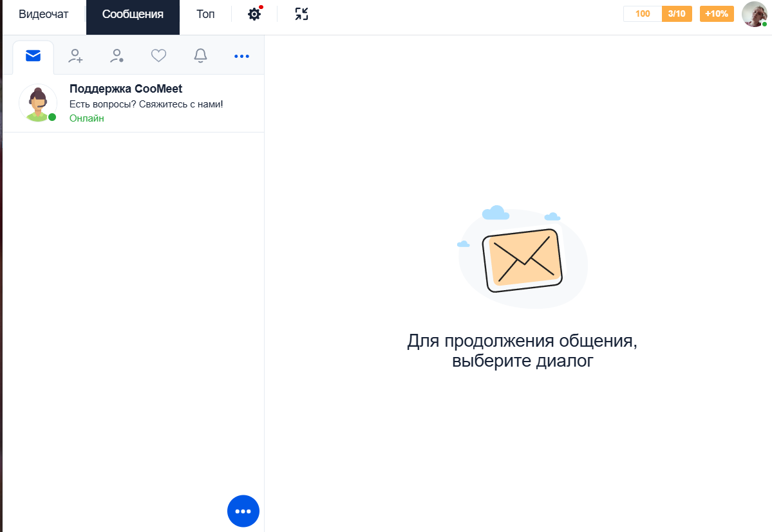Open the contact requests icon

117,56
